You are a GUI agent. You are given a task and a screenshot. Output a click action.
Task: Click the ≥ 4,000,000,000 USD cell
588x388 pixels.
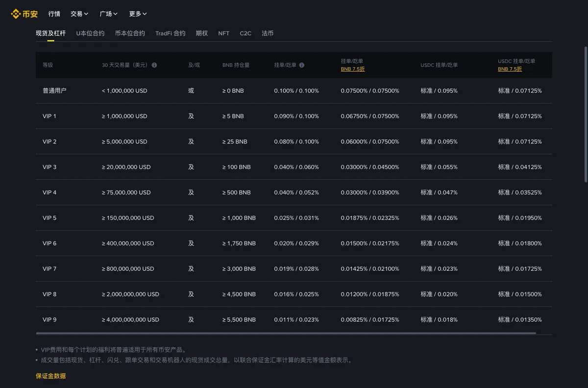pyautogui.click(x=130, y=320)
